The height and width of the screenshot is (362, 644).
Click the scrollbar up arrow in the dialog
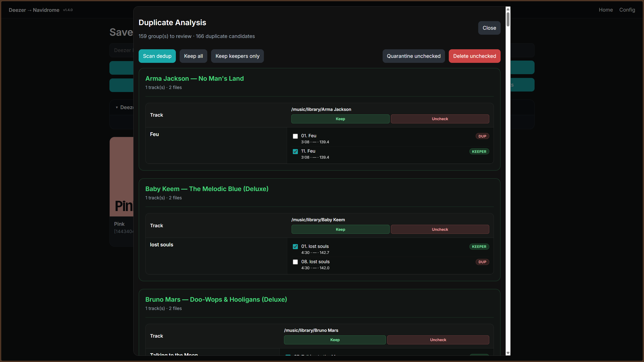click(x=508, y=9)
